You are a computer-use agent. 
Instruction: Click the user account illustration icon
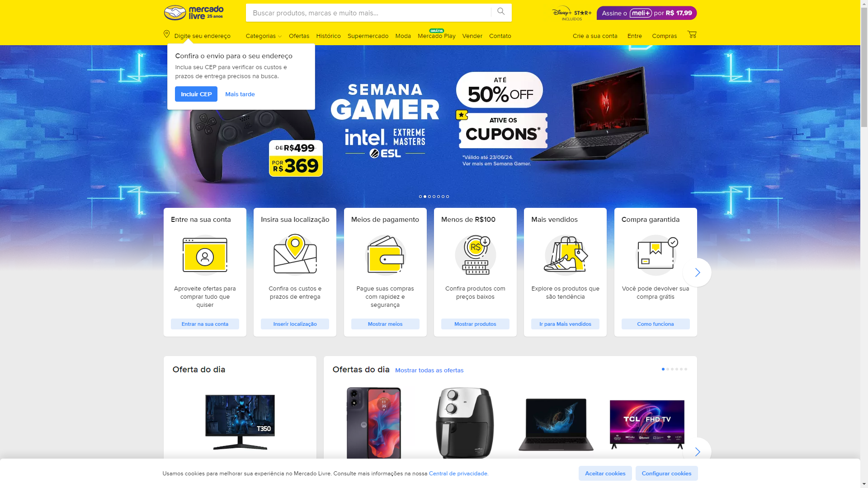pos(205,255)
